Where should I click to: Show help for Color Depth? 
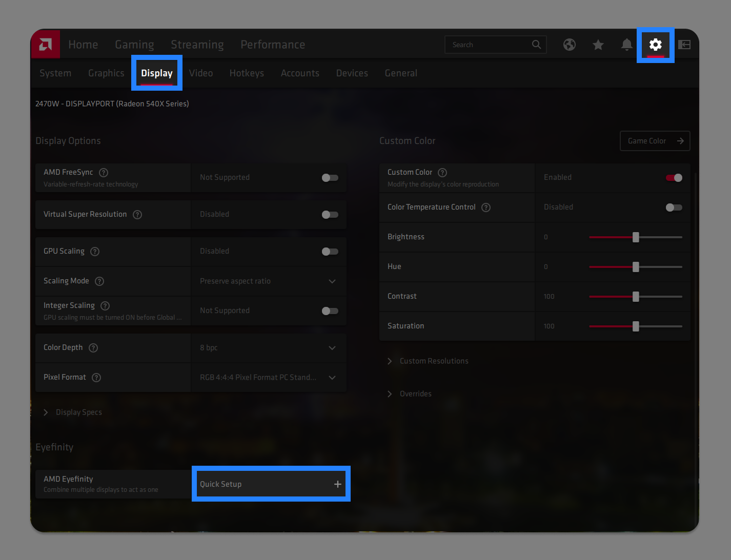pos(93,348)
